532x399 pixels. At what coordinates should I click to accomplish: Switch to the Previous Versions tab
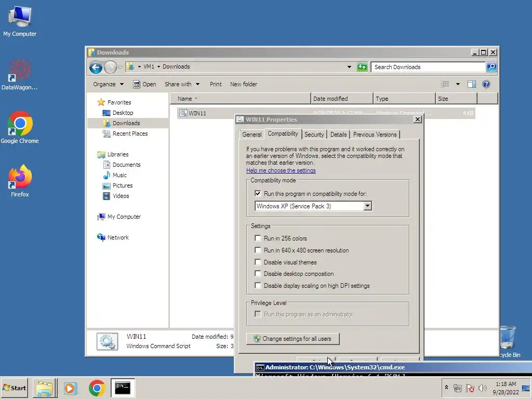pos(375,135)
